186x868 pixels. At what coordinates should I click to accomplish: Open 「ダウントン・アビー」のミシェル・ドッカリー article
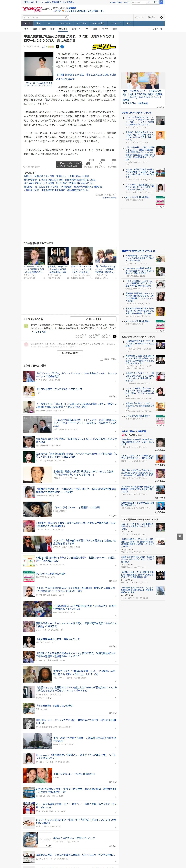76,375
